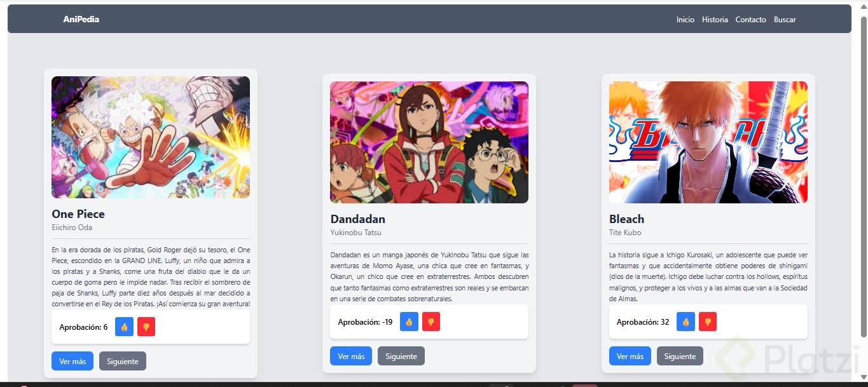Click the AniPedia brand logo
The height and width of the screenshot is (387, 868).
click(81, 19)
